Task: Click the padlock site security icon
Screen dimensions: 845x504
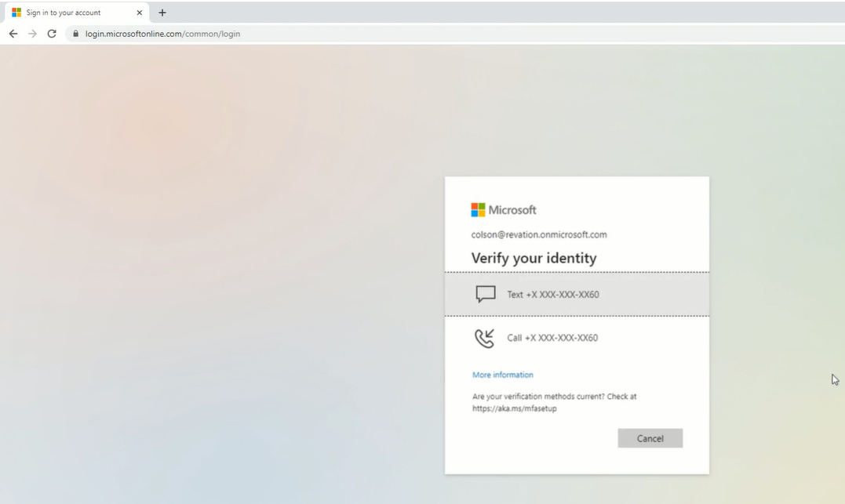Action: (76, 34)
